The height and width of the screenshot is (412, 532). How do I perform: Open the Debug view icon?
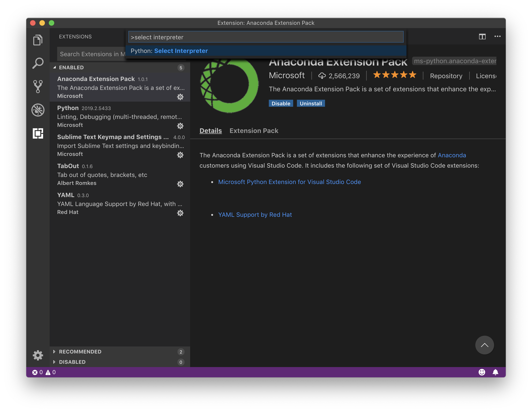[x=38, y=110]
